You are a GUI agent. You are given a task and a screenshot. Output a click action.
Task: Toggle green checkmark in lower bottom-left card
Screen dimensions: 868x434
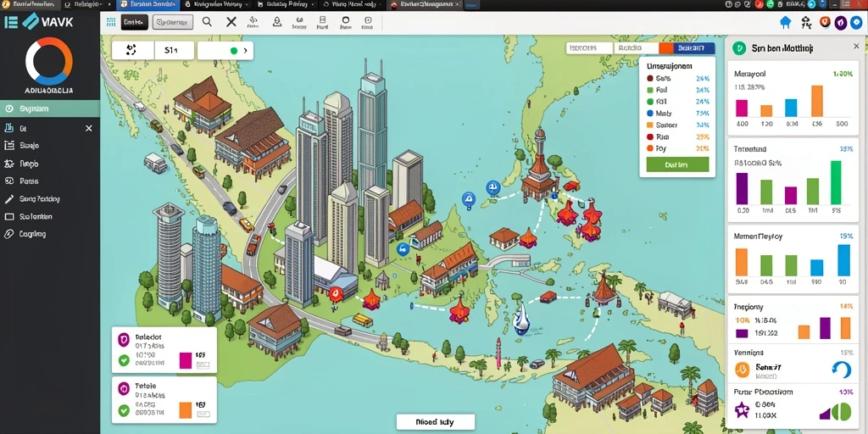click(124, 410)
